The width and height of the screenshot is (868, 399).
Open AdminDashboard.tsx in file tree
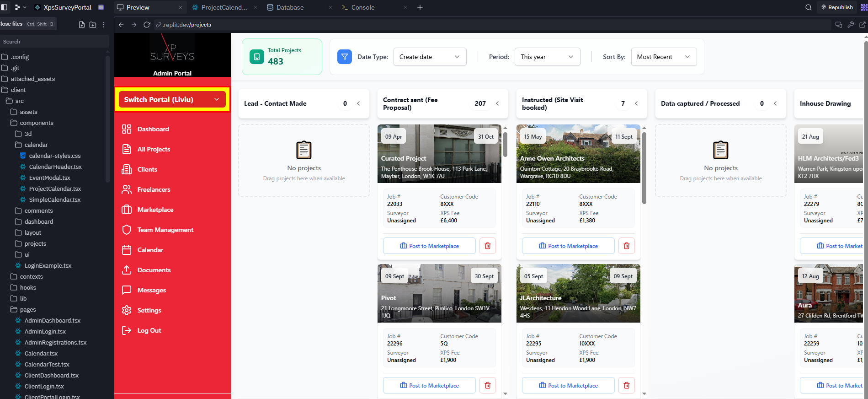coord(53,320)
